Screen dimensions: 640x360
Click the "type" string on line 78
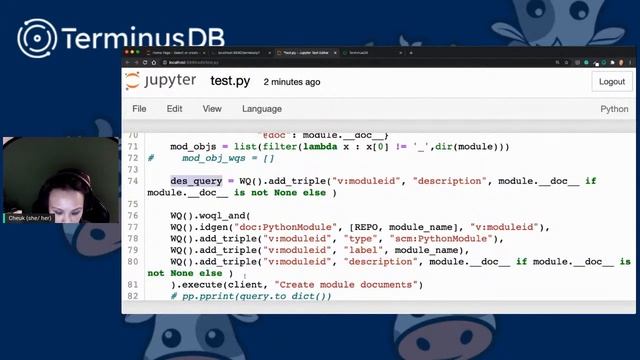pos(360,238)
